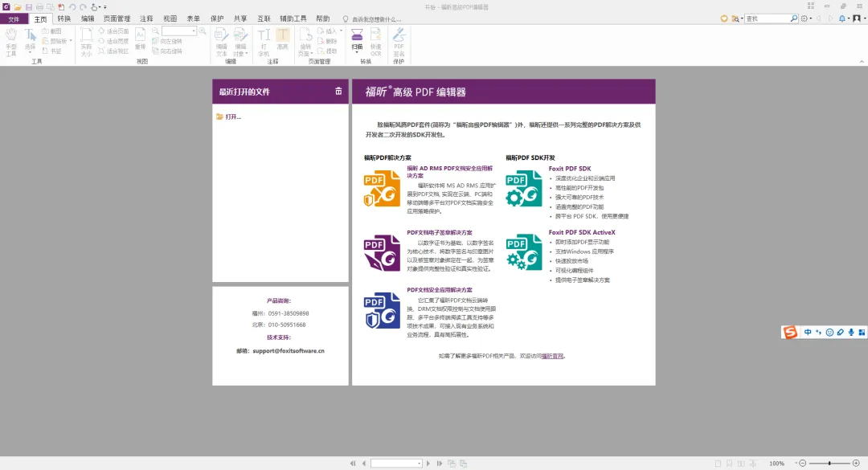Switch to the Protect (保护) tab
The image size is (868, 470).
[x=217, y=18]
